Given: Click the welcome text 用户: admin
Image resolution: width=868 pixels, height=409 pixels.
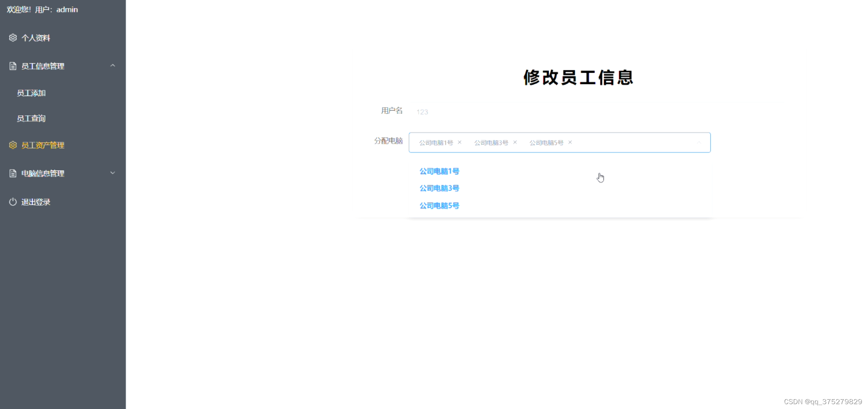Looking at the screenshot, I should 56,9.
